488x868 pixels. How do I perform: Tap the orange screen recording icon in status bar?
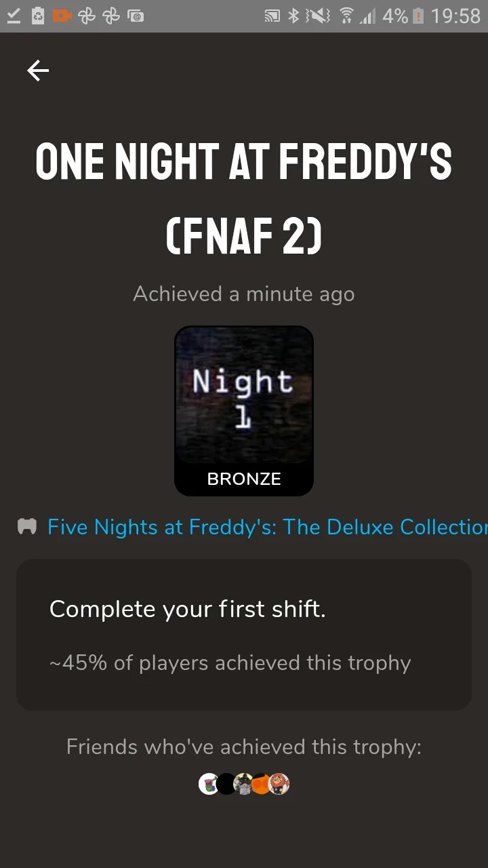click(x=62, y=16)
